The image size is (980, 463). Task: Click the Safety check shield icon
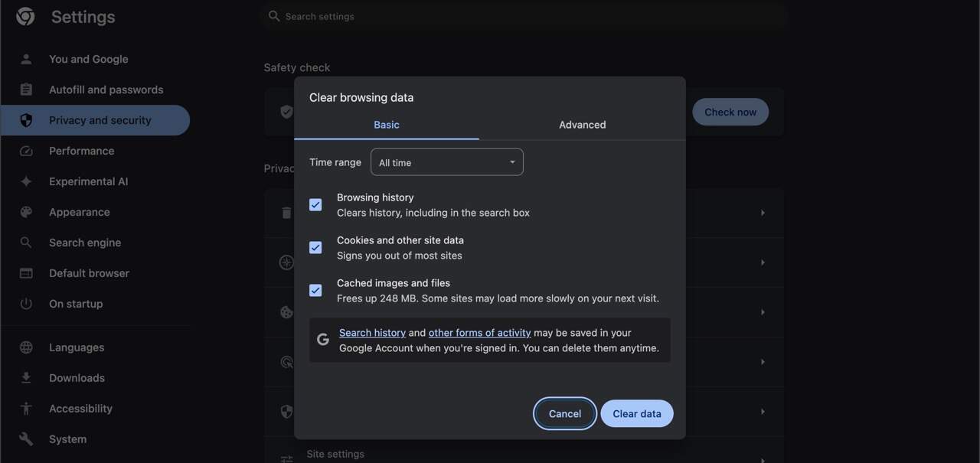(286, 112)
